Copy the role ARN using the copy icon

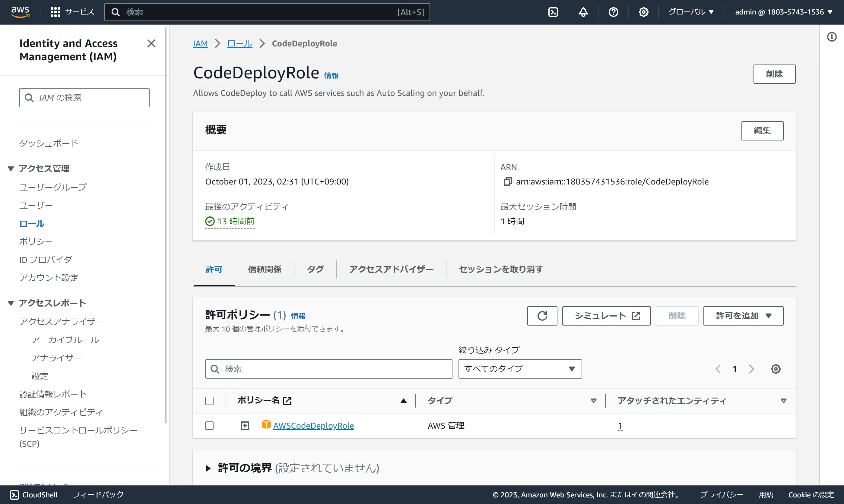508,181
